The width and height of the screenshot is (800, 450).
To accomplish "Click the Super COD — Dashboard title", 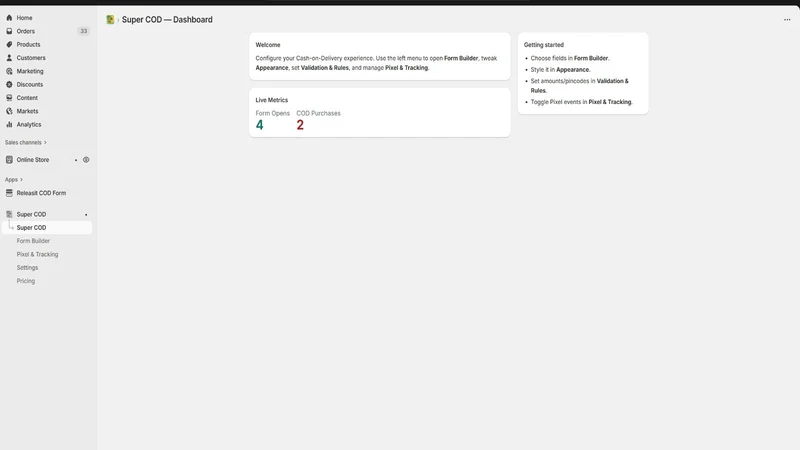I will pos(167,19).
